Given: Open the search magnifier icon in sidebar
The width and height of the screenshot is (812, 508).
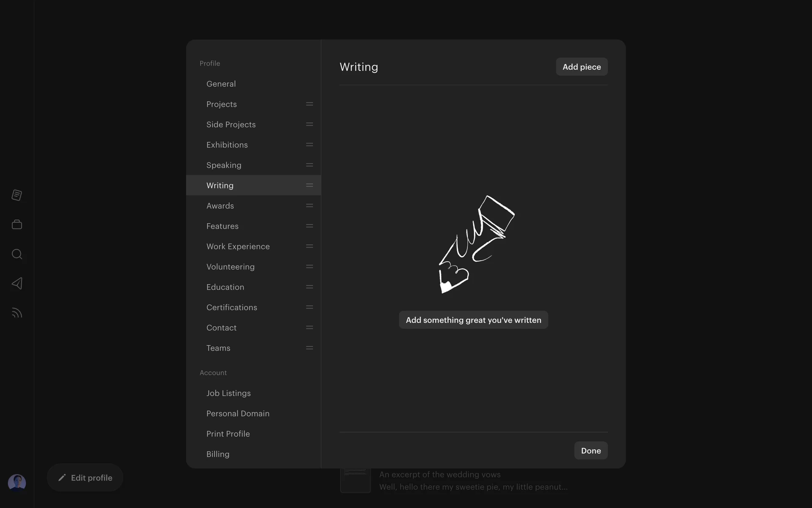Looking at the screenshot, I should tap(17, 254).
